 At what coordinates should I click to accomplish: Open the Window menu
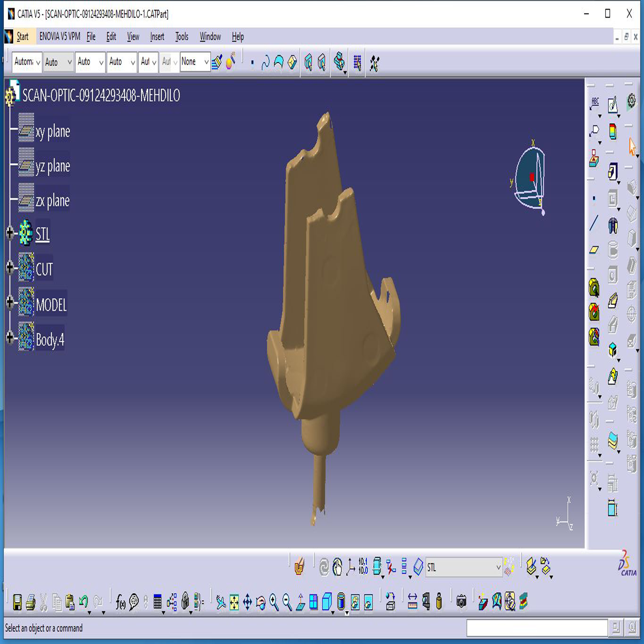click(210, 36)
